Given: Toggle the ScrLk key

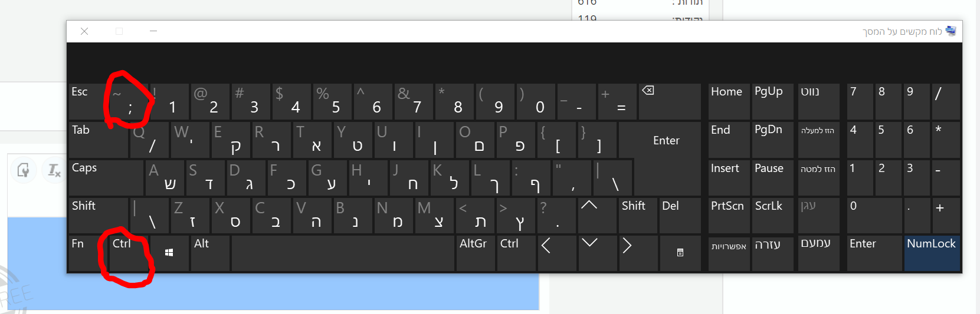Looking at the screenshot, I should pos(772,216).
